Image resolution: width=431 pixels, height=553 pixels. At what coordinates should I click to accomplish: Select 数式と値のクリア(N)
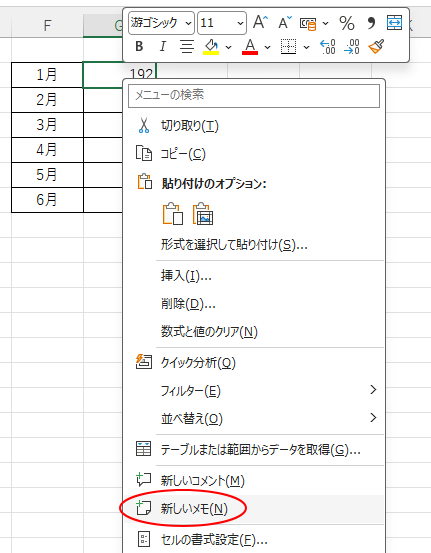[254, 332]
